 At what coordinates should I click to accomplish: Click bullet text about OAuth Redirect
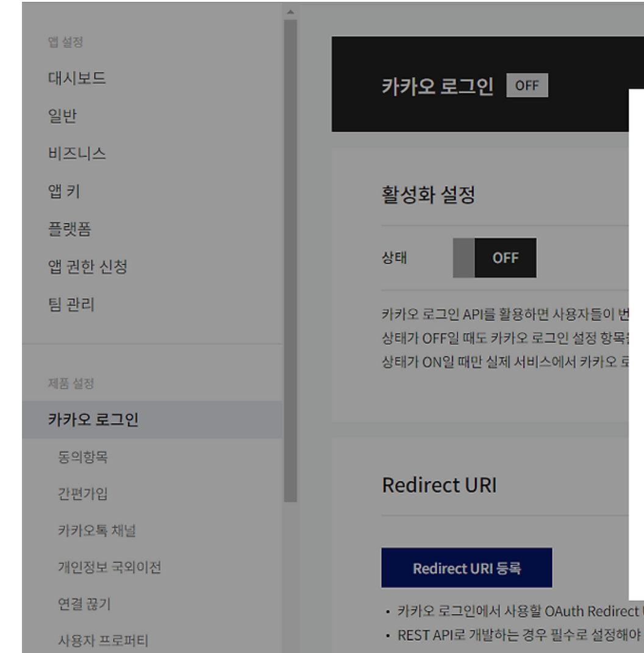pos(520,611)
